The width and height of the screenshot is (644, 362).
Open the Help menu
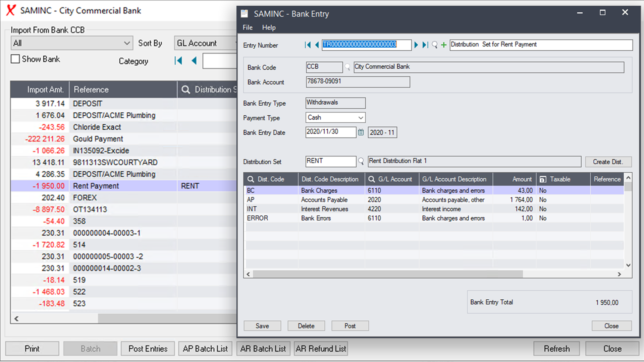(269, 27)
